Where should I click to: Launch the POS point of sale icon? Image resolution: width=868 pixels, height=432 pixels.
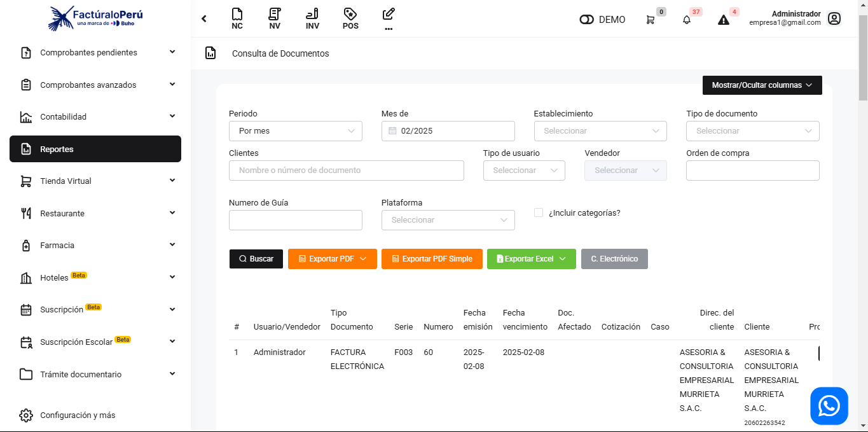[350, 18]
